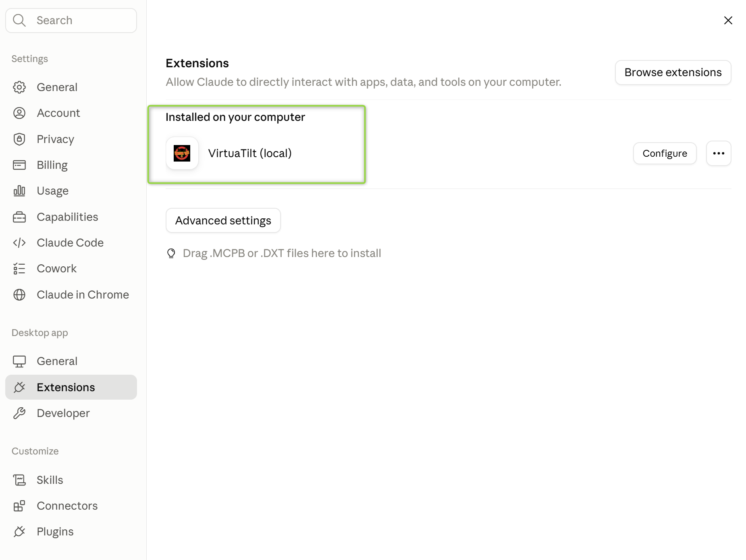Go to Connectors page
The width and height of the screenshot is (746, 560).
(71, 506)
